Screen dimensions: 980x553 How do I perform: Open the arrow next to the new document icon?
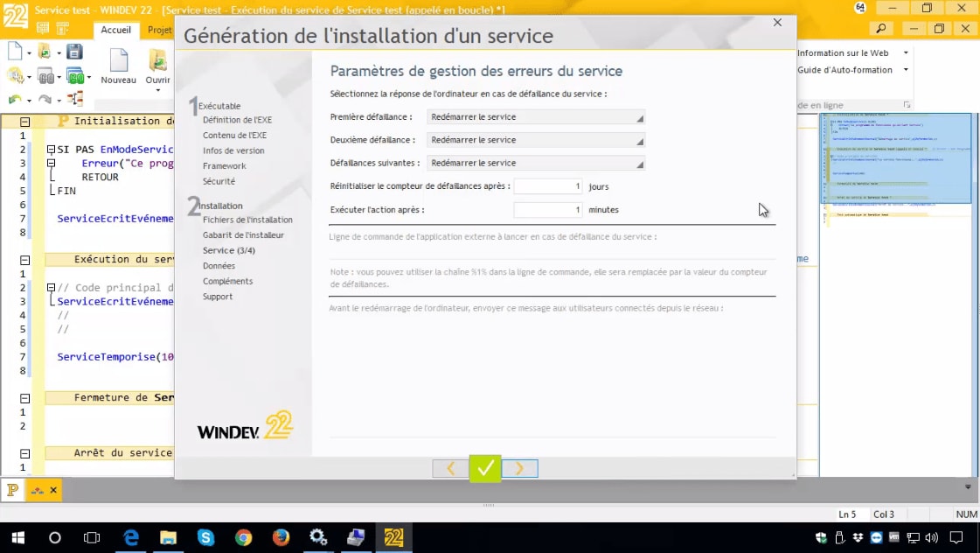[30, 53]
